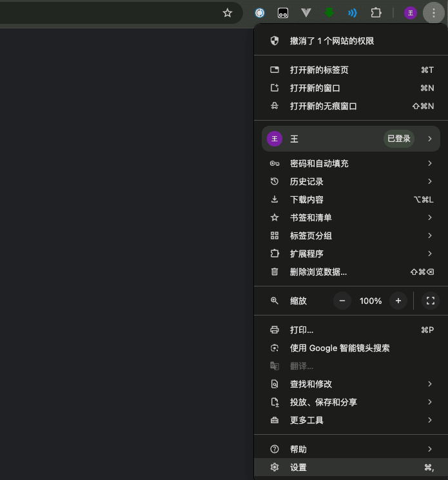448x480 pixels.
Task: Open the Tampermonkey extension icon
Action: point(282,13)
